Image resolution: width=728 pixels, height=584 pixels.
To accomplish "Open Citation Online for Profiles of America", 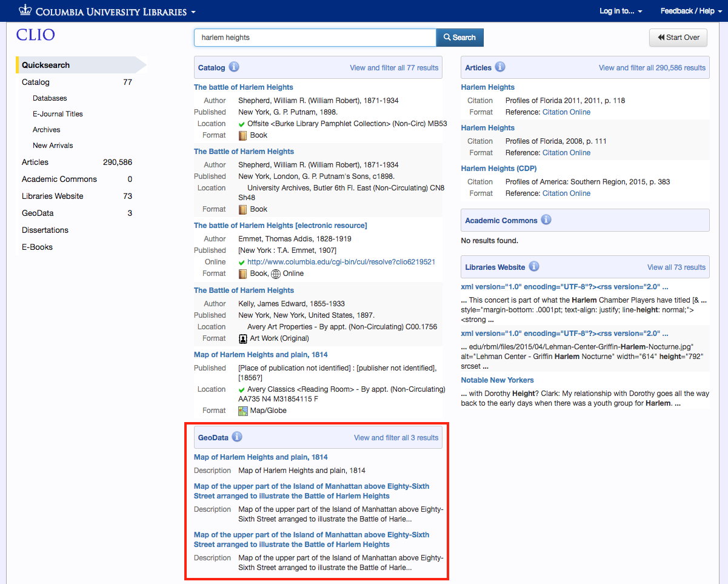I will [x=567, y=193].
